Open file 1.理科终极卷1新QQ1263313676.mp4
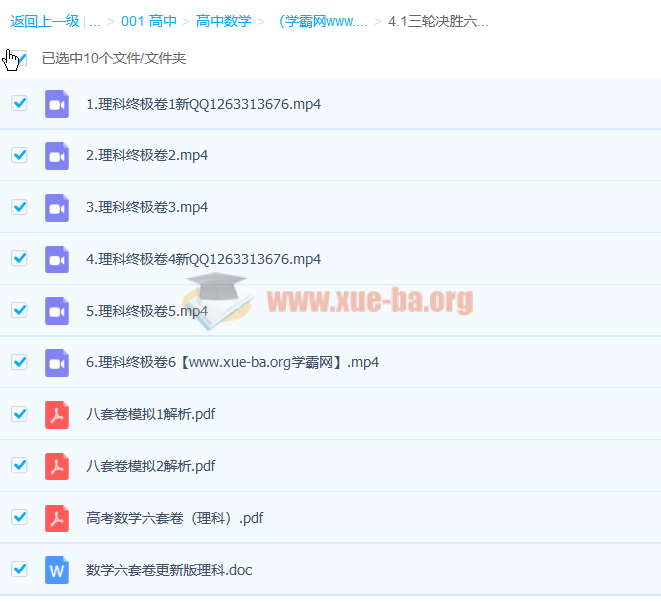 [203, 104]
